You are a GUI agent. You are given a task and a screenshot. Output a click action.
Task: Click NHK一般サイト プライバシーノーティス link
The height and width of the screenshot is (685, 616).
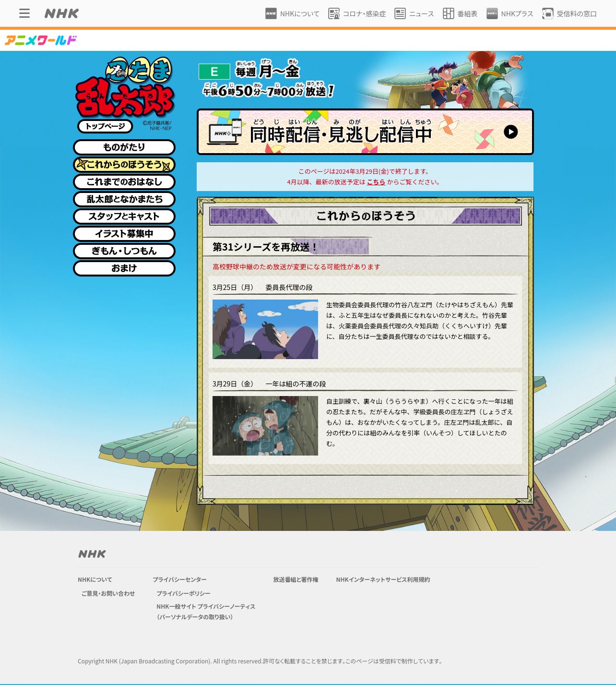pyautogui.click(x=206, y=612)
